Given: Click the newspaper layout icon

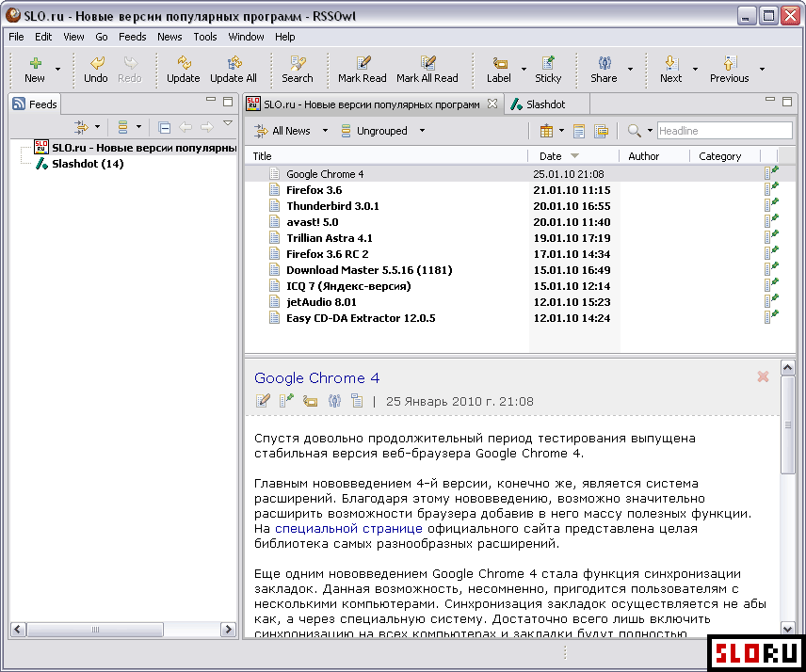Looking at the screenshot, I should coord(579,131).
